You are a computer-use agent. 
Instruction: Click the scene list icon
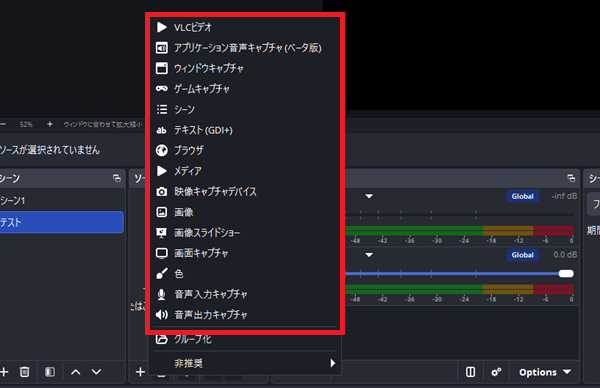tap(162, 109)
